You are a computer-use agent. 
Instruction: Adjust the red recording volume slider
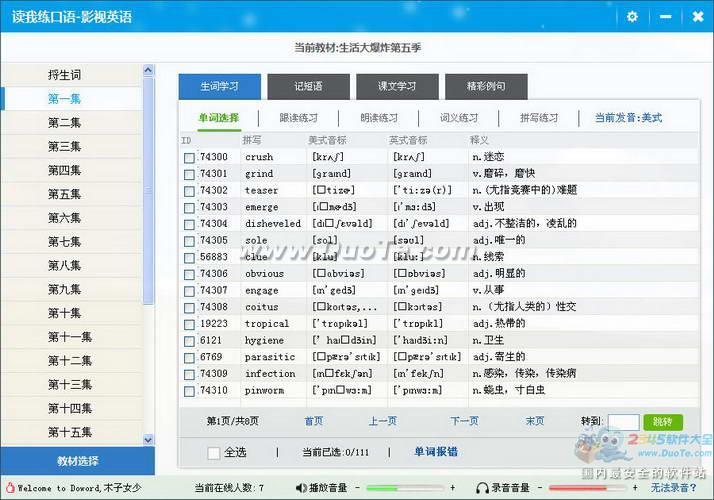(x=587, y=488)
